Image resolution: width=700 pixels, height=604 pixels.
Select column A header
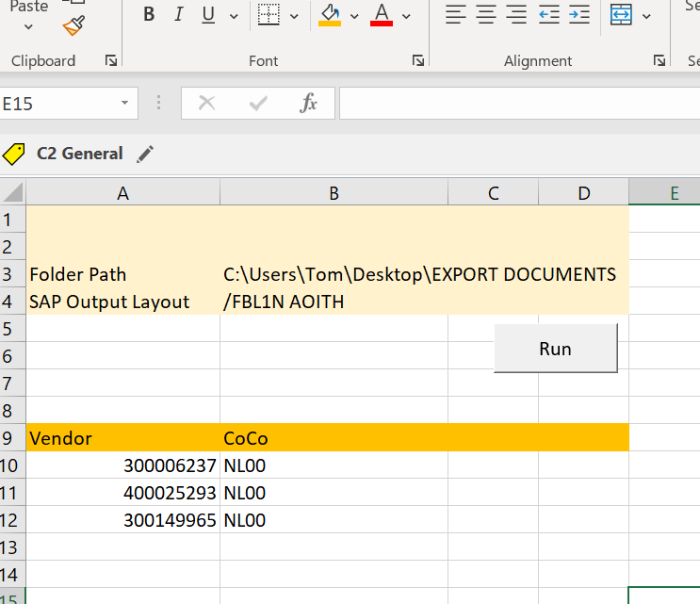coord(122,193)
